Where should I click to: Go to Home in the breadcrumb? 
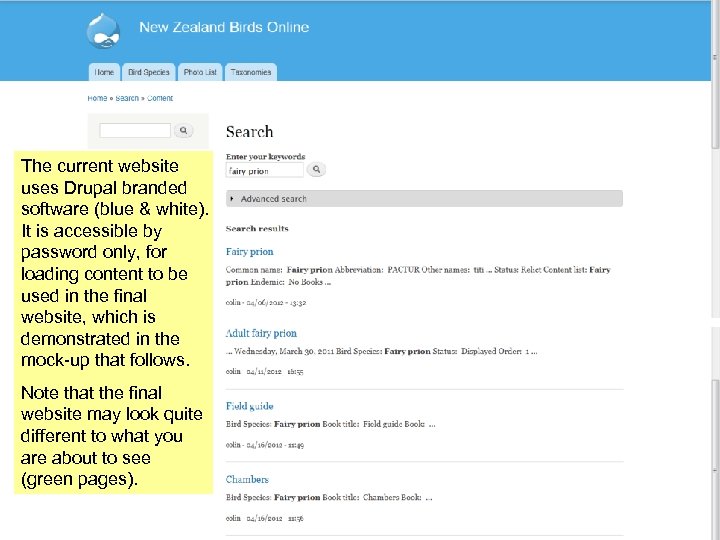[97, 98]
